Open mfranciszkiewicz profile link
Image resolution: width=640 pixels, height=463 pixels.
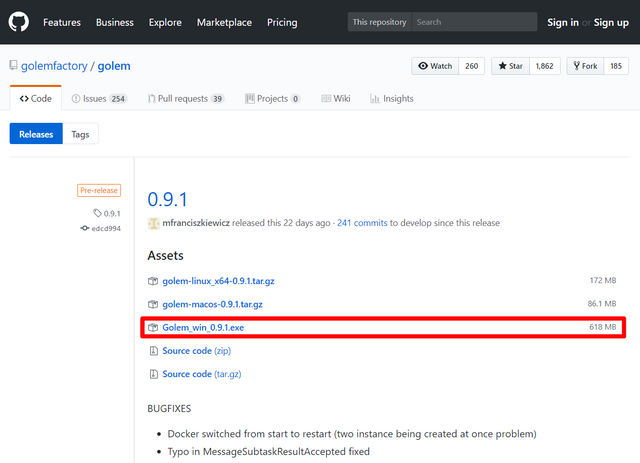[196, 223]
